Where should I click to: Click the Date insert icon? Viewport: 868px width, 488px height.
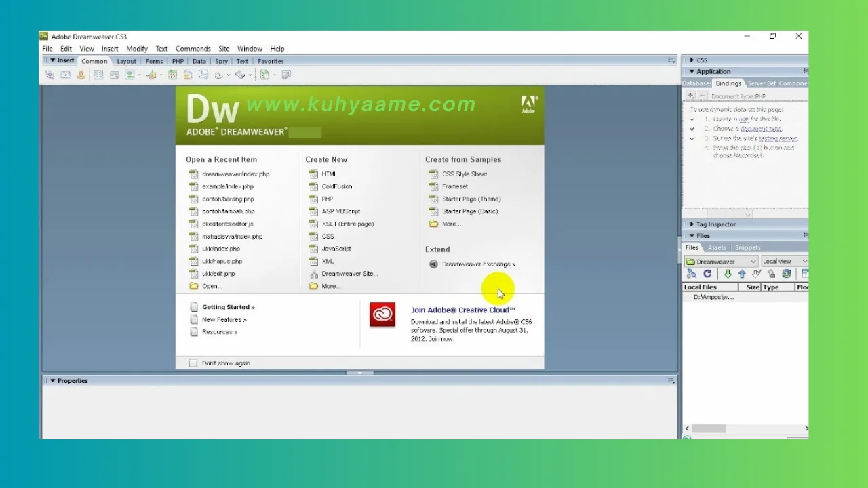172,75
